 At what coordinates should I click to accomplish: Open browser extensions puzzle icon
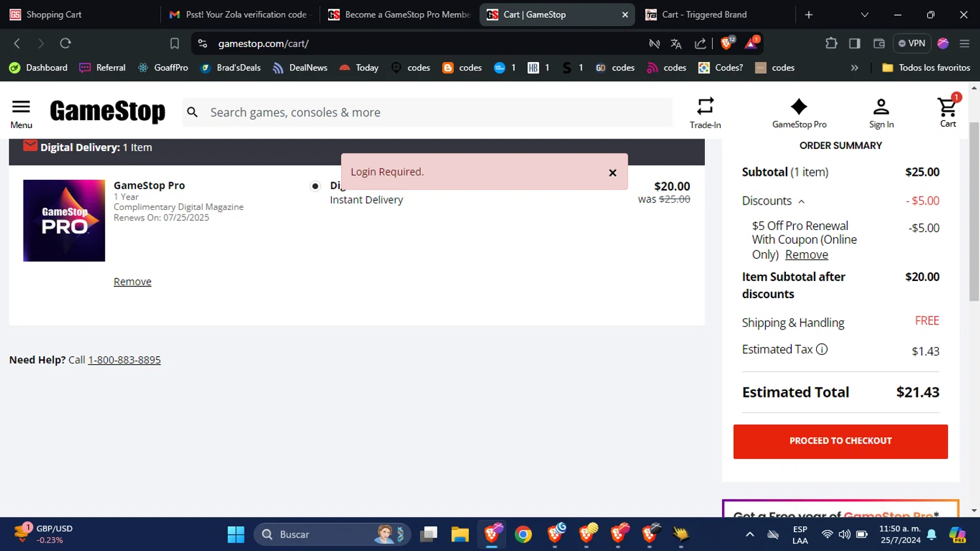tap(831, 43)
